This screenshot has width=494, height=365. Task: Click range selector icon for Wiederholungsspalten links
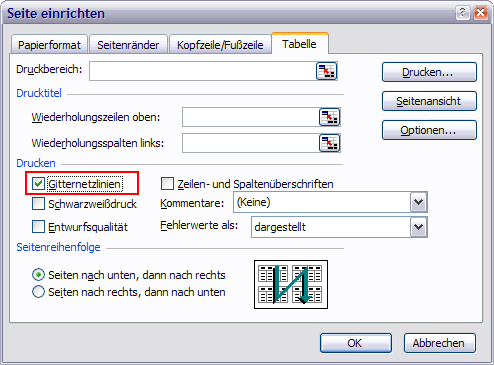330,143
